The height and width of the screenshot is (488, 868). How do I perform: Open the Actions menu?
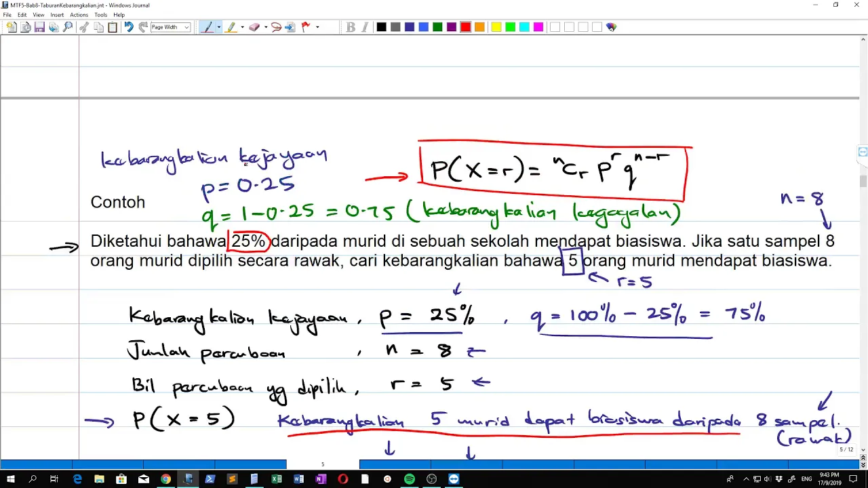79,15
